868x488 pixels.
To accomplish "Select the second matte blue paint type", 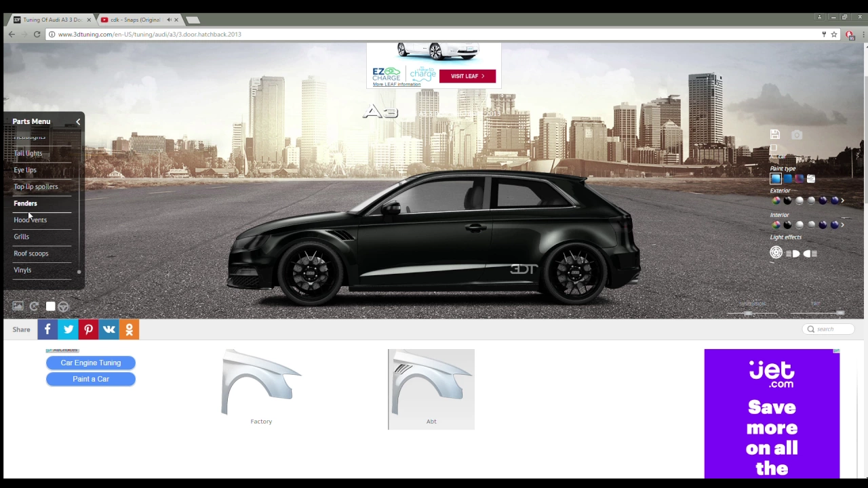I will point(787,179).
